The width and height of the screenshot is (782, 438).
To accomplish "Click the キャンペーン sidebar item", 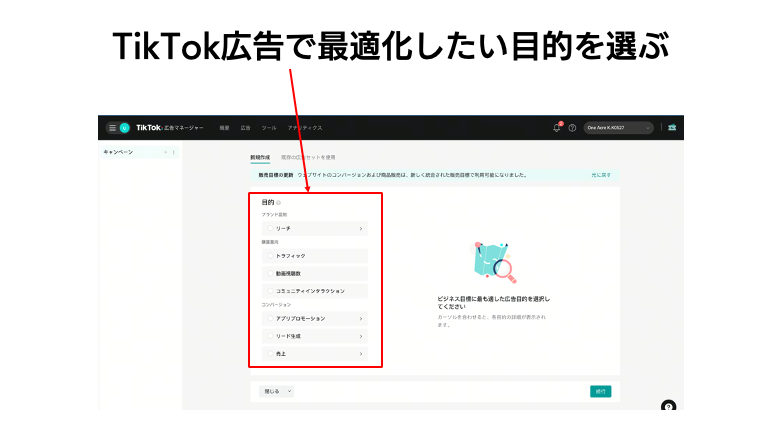I will [x=139, y=152].
